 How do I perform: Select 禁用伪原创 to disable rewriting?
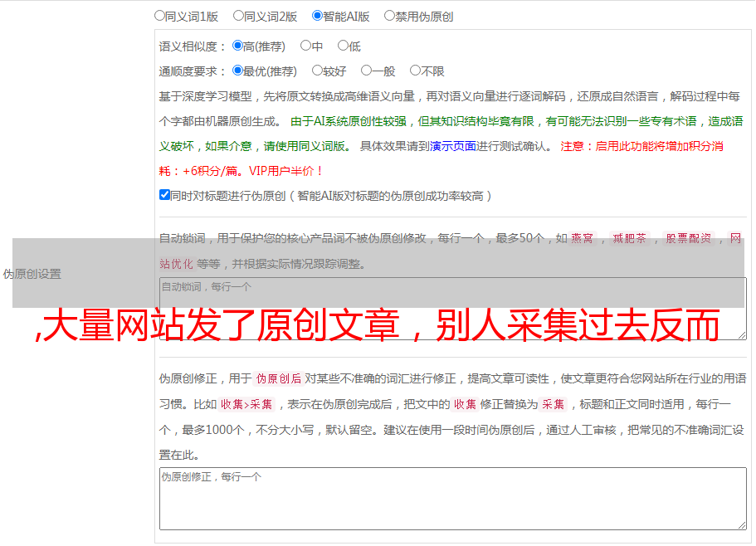[389, 16]
